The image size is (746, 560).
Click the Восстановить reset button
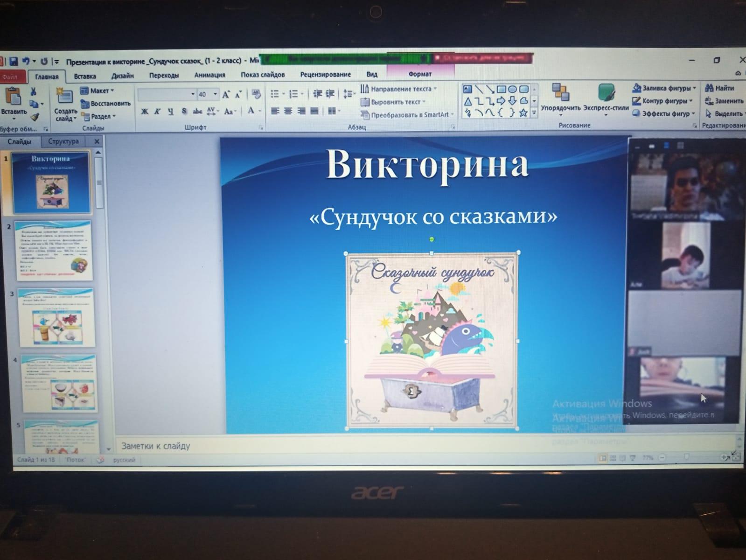point(106,104)
